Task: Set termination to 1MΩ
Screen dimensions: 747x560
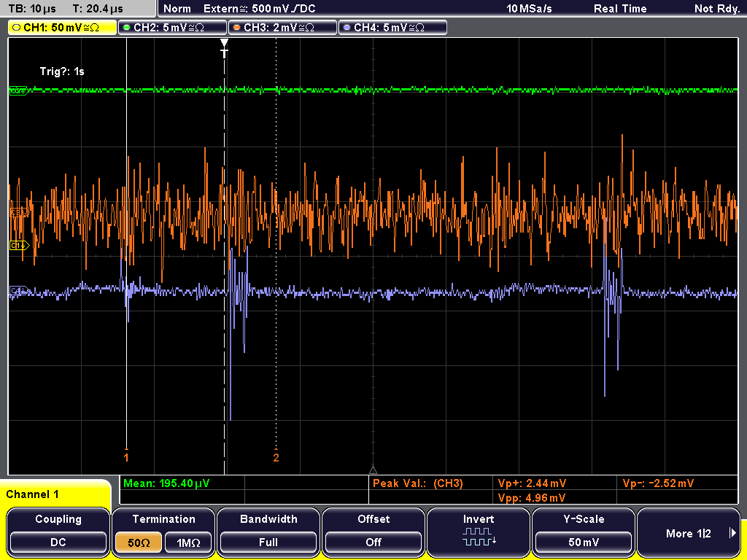Action: point(188,542)
